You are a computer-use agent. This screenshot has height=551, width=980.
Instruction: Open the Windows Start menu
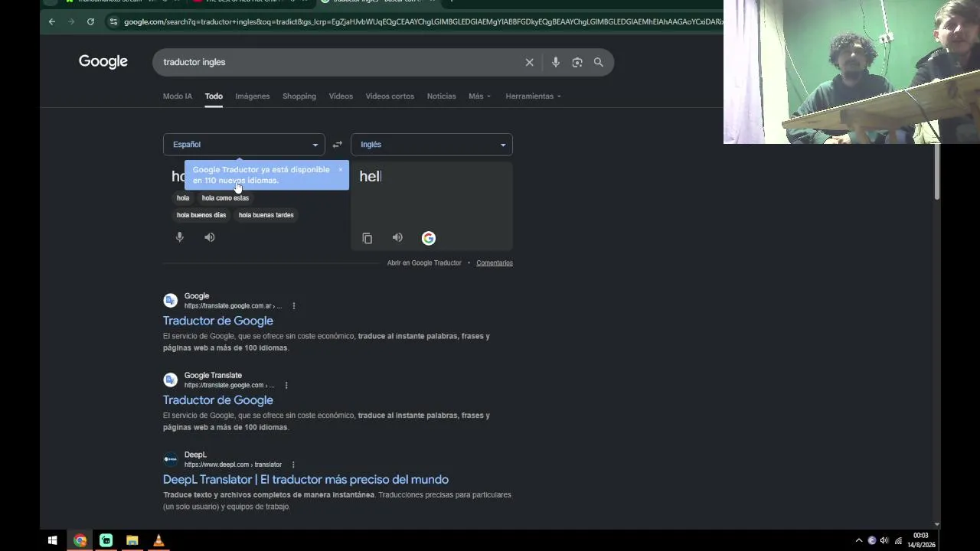[x=52, y=541]
